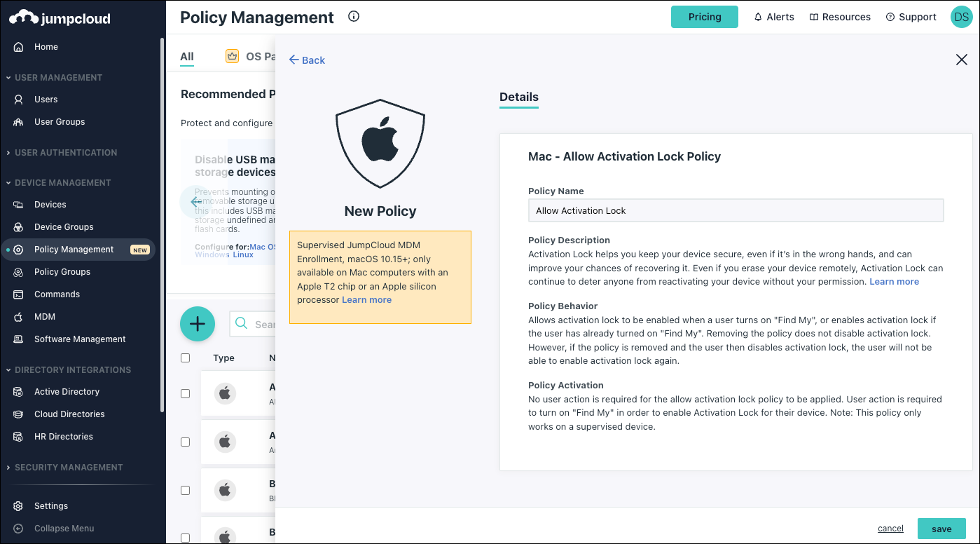Screen dimensions: 980x544
Task: Click the search magnifier in the policy list
Action: point(242,323)
